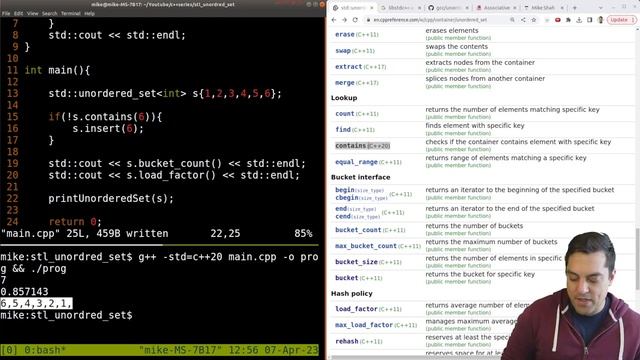The width and height of the screenshot is (640, 360).
Task: Open the bucket member function link
Action: 347,278
